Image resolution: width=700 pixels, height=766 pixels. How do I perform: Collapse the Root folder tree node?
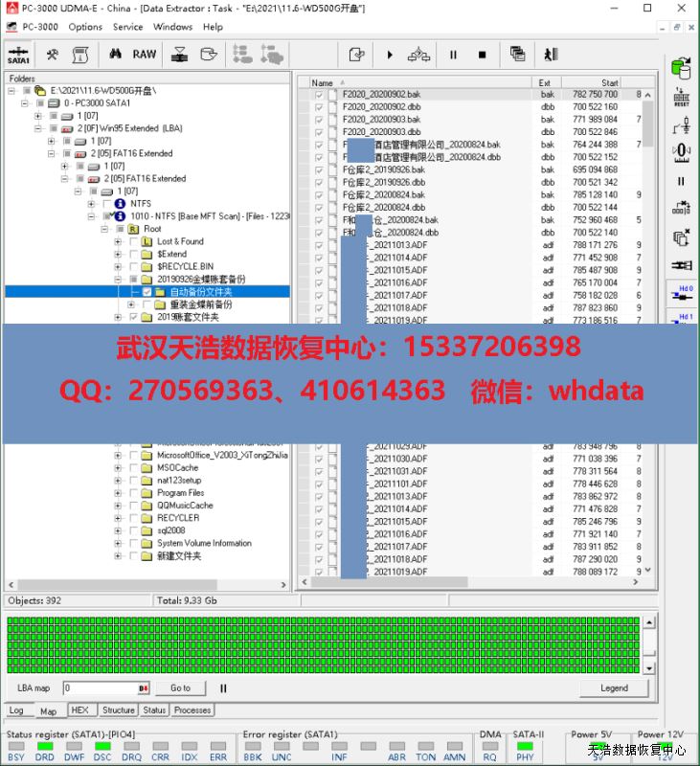[105, 230]
